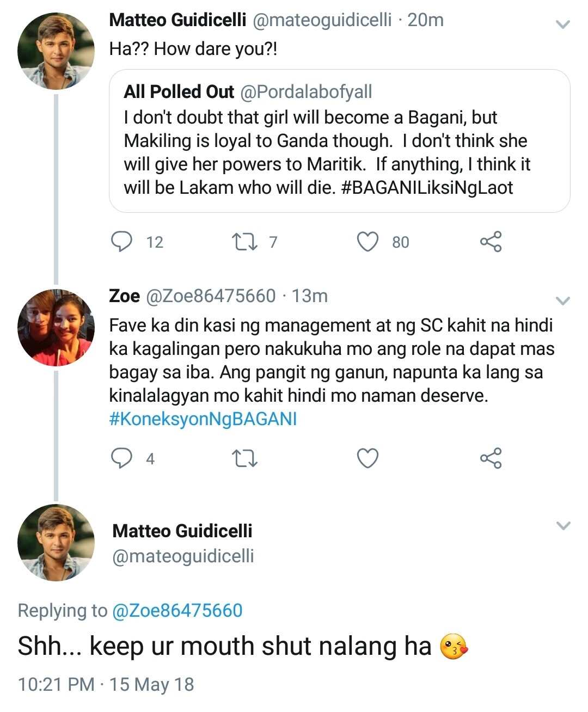Open the @Zoe86475660 mention in Replying to
The image size is (588, 712).
pos(177,610)
